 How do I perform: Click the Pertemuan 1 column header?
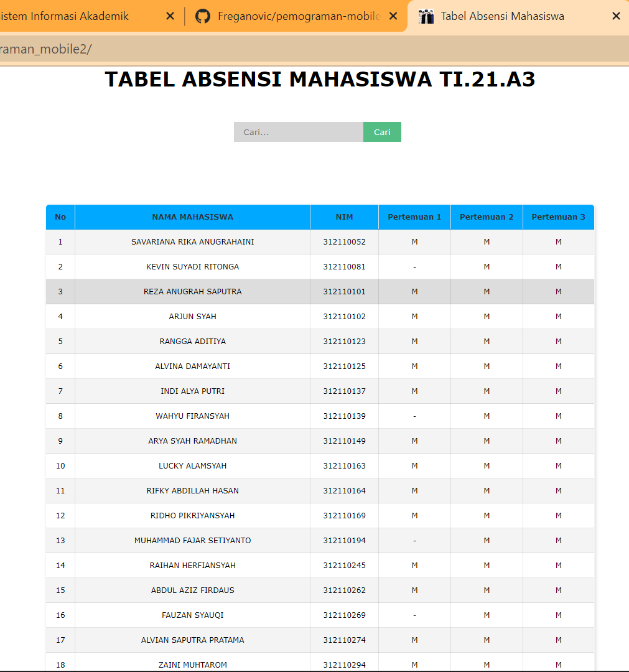[x=414, y=217]
